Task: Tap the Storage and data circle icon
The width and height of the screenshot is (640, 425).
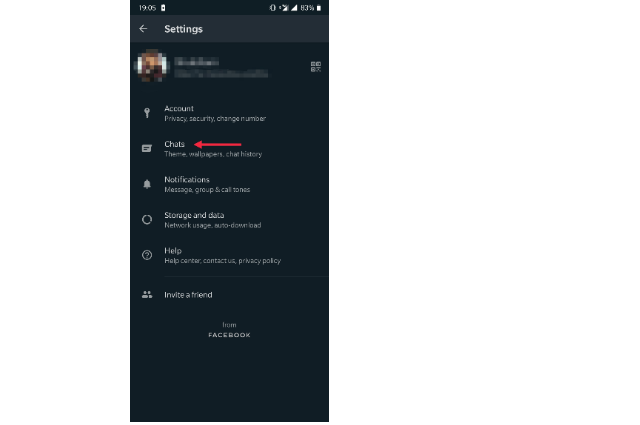Action: click(147, 220)
